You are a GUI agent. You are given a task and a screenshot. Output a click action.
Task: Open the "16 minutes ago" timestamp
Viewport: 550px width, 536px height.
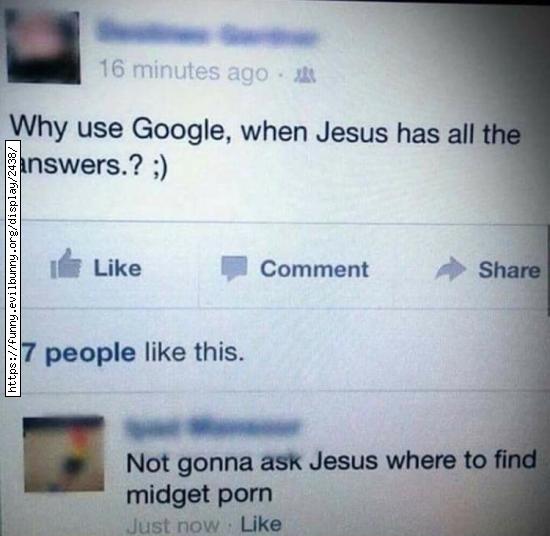[x=183, y=71]
